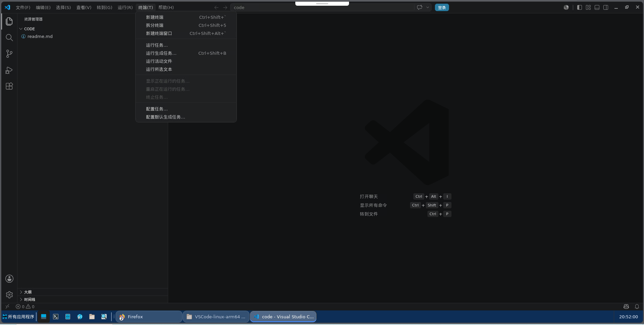Viewport: 644px width, 325px height.
Task: Launch the web browser globe icon
Action: pyautogui.click(x=80, y=317)
